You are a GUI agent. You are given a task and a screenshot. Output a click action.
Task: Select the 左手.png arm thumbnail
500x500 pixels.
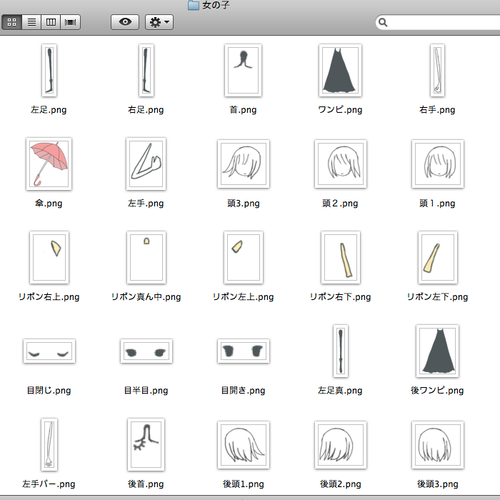[x=146, y=164]
